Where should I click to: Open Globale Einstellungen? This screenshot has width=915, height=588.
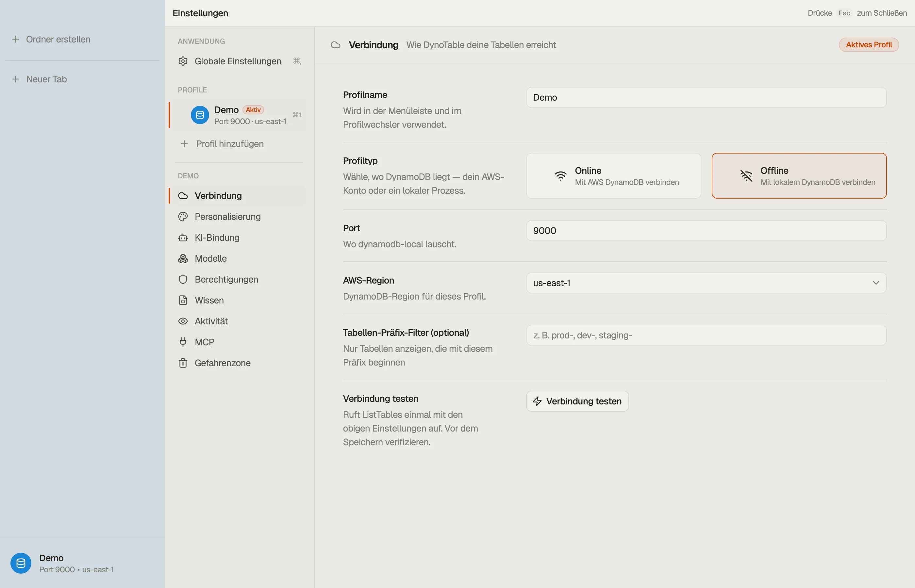[239, 61]
